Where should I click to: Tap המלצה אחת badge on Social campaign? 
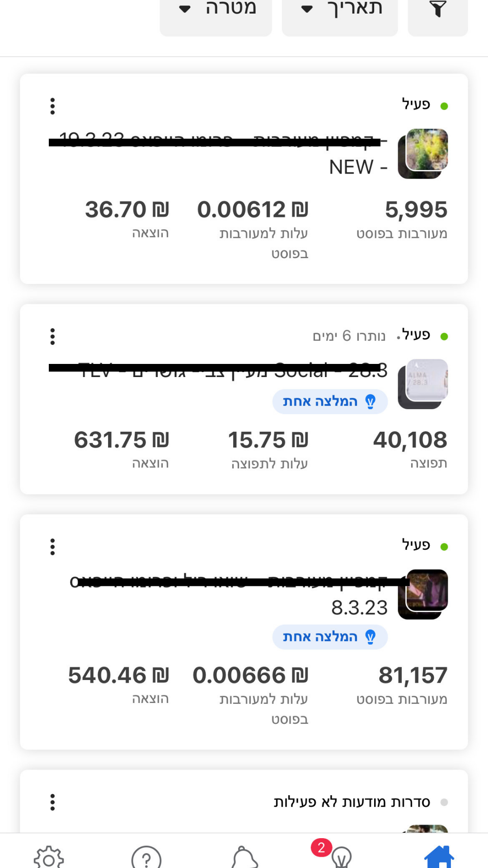(330, 401)
